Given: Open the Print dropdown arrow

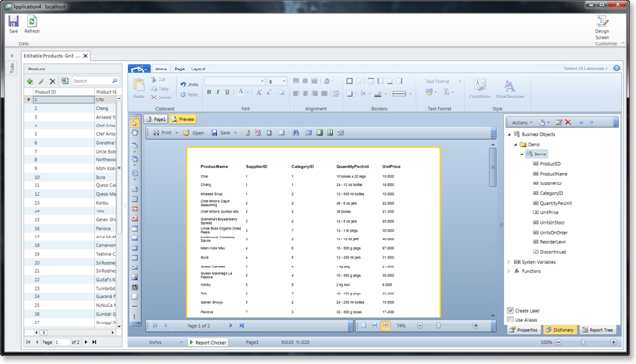Looking at the screenshot, I should tap(177, 133).
